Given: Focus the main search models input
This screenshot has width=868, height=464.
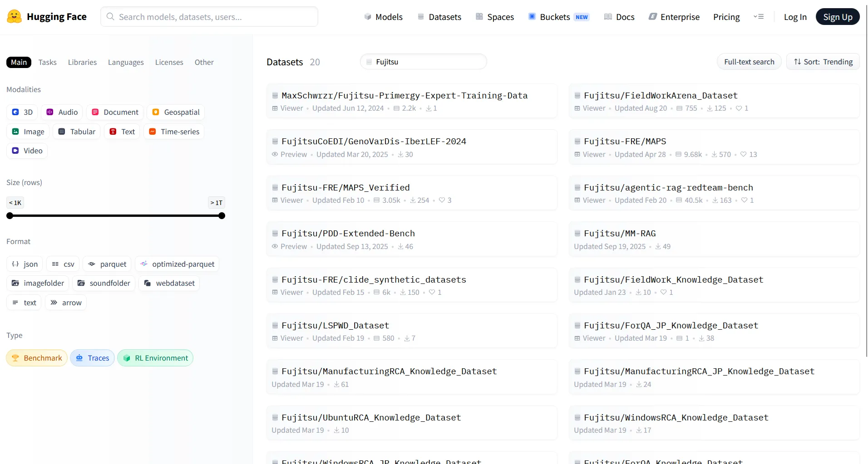Looking at the screenshot, I should pyautogui.click(x=209, y=17).
